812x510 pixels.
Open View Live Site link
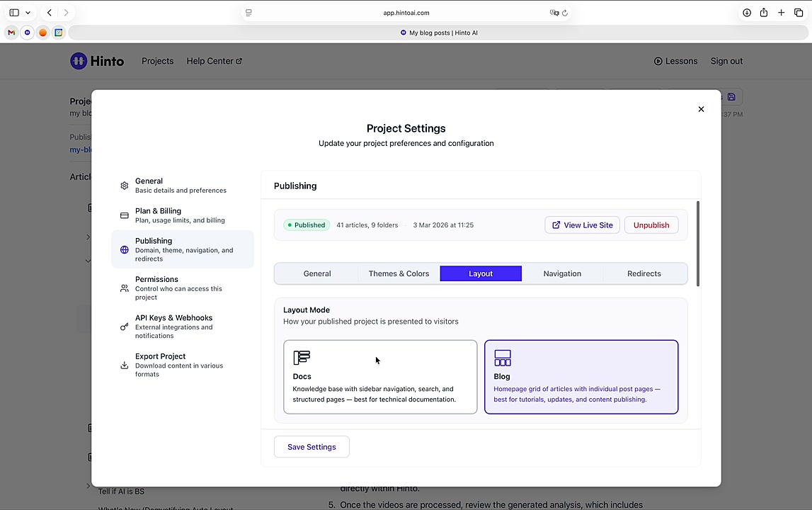582,225
